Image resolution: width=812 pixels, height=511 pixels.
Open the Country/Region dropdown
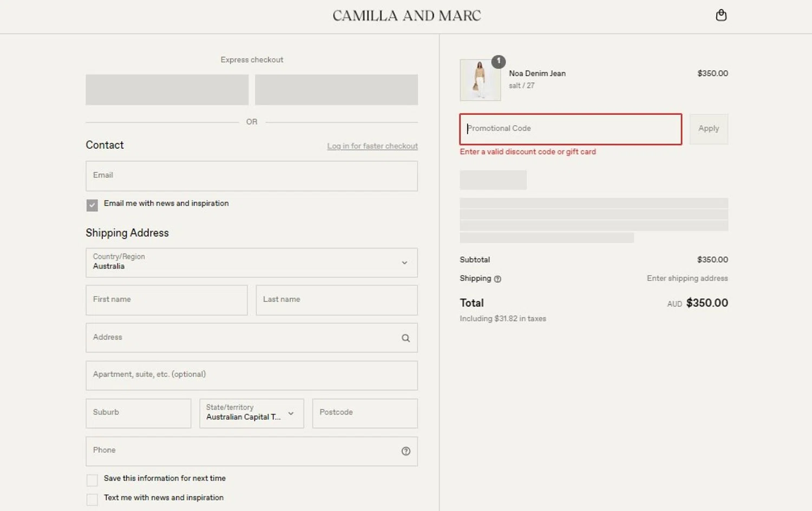click(x=252, y=263)
